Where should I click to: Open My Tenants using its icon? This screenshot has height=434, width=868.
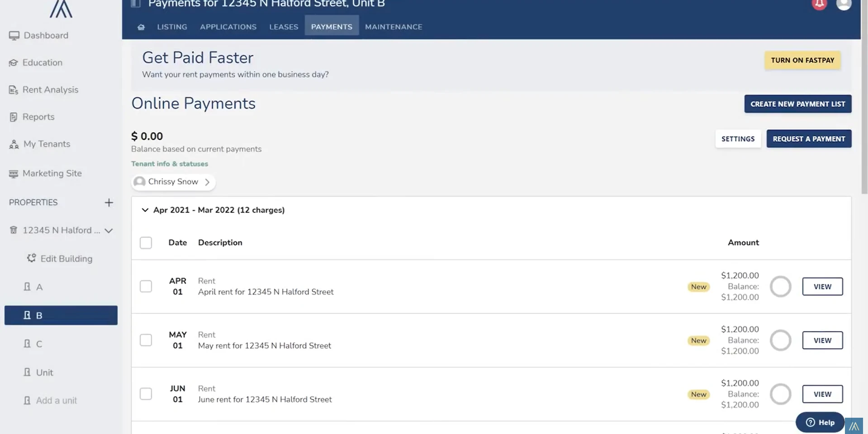coord(13,144)
